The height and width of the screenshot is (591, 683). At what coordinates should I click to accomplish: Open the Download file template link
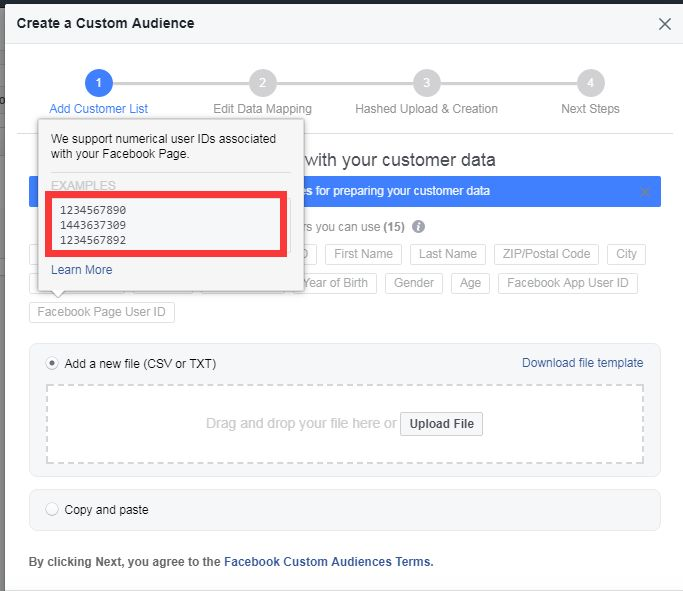[582, 363]
